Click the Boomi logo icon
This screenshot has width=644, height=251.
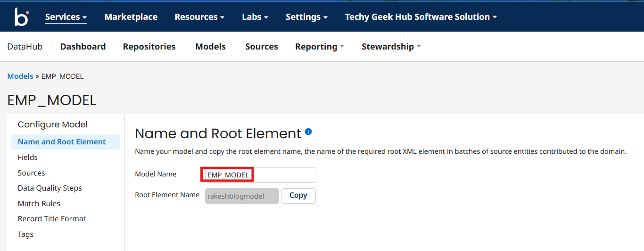(x=21, y=17)
